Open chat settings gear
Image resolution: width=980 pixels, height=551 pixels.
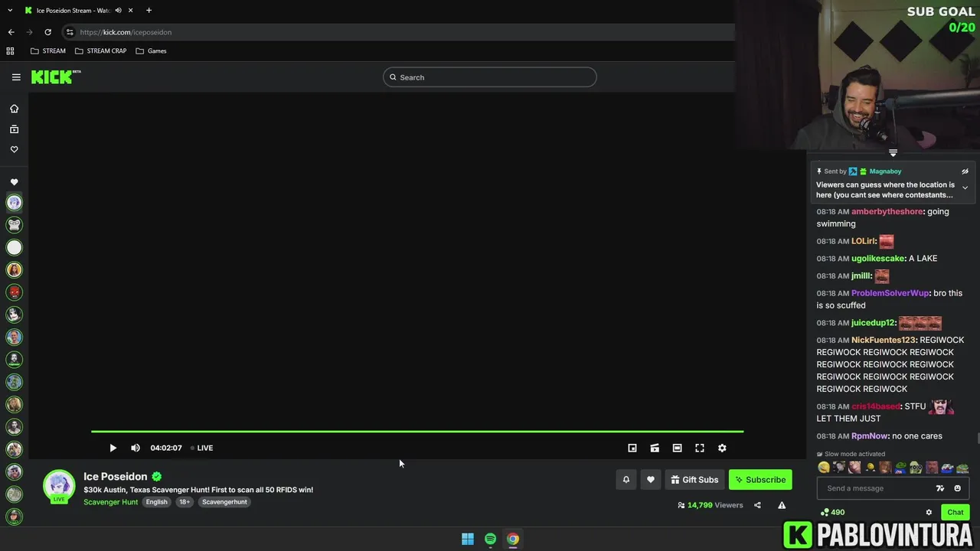coord(929,513)
